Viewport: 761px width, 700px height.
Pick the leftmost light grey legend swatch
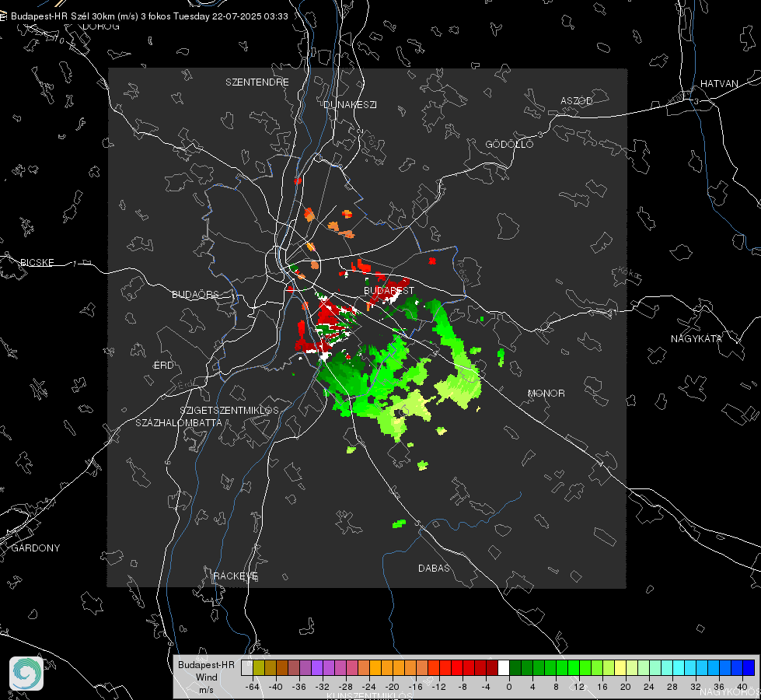246,667
